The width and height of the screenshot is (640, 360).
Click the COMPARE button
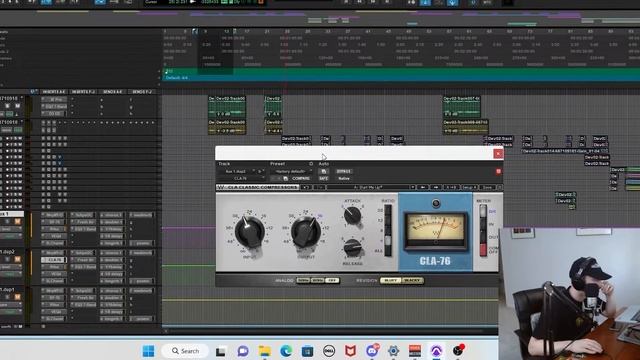[x=301, y=178]
